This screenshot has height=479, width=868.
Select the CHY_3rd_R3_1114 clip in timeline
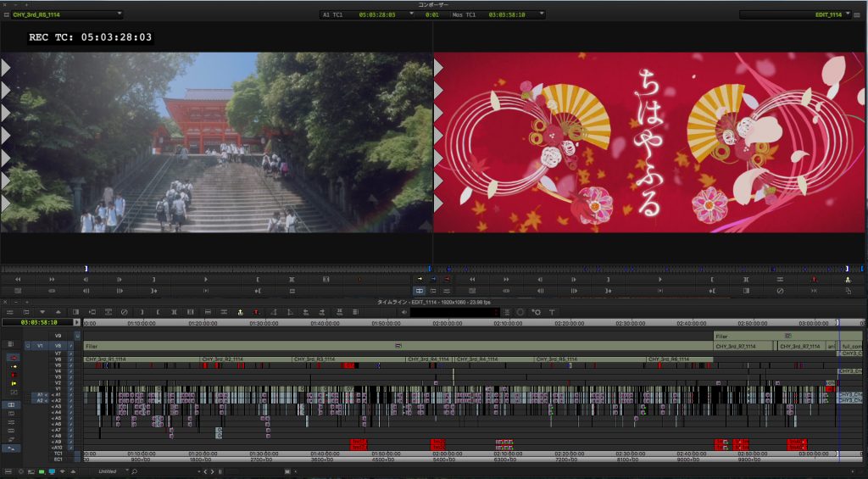349,359
